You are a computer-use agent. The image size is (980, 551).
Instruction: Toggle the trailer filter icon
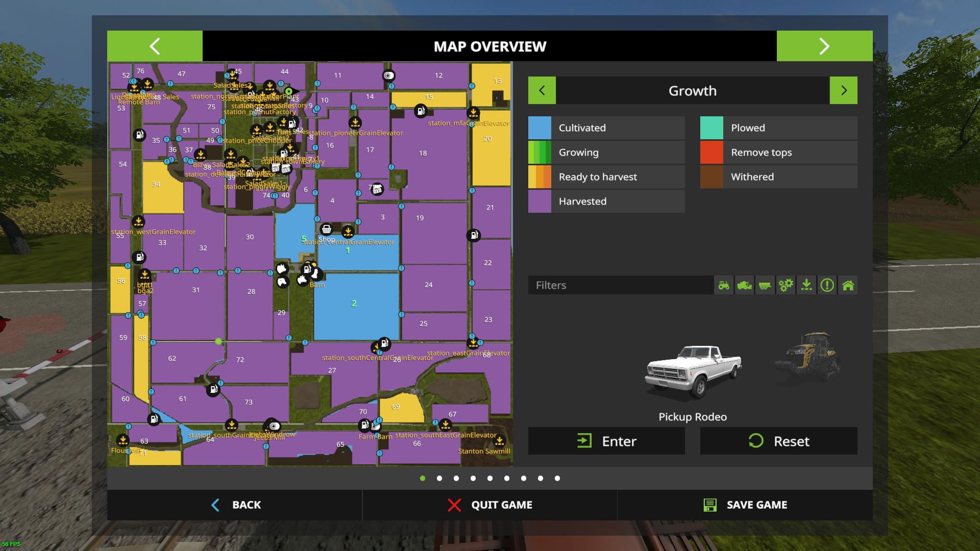(765, 285)
